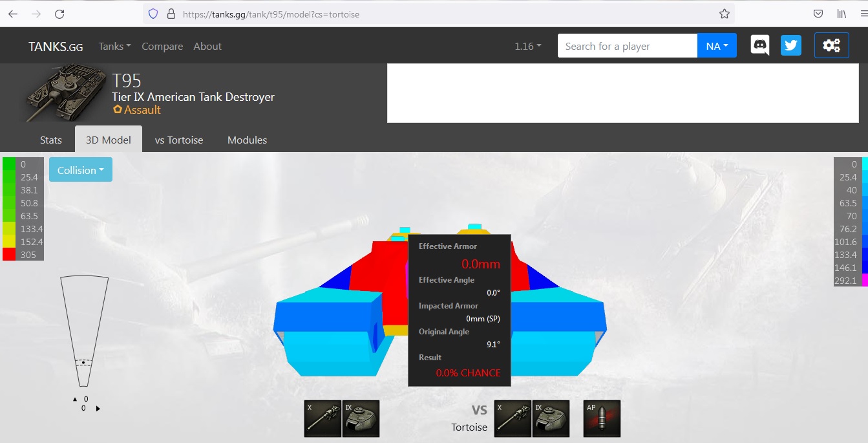Click the 101.6 armor legend value
Image resolution: width=868 pixels, height=443 pixels.
point(846,242)
